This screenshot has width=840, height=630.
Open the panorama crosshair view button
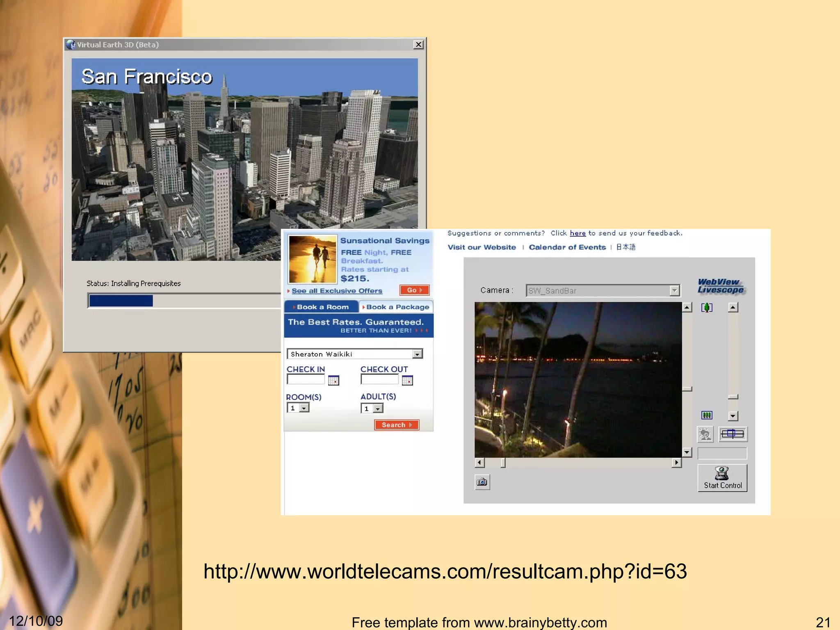[x=733, y=434]
